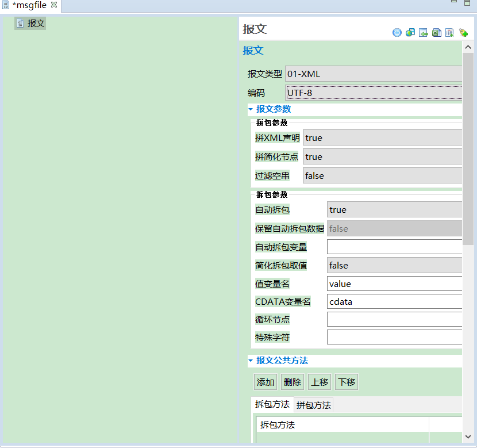Open the 报文类型 dropdown
This screenshot has height=448, width=477.
[x=374, y=74]
